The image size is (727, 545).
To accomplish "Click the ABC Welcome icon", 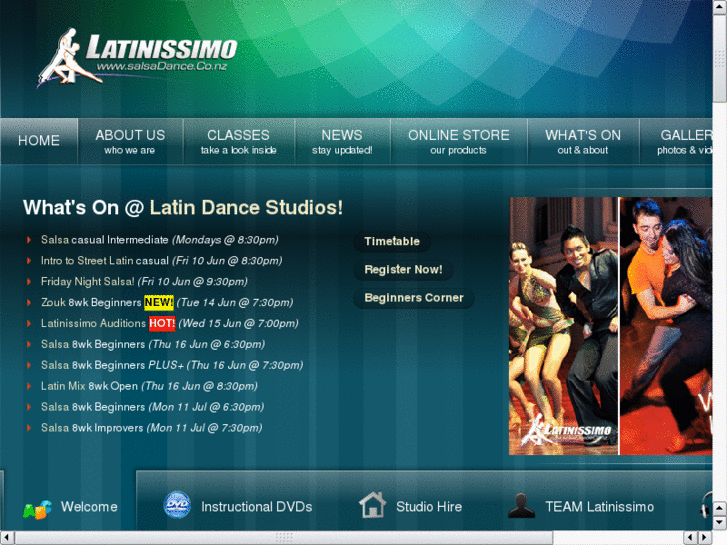I will pyautogui.click(x=37, y=509).
